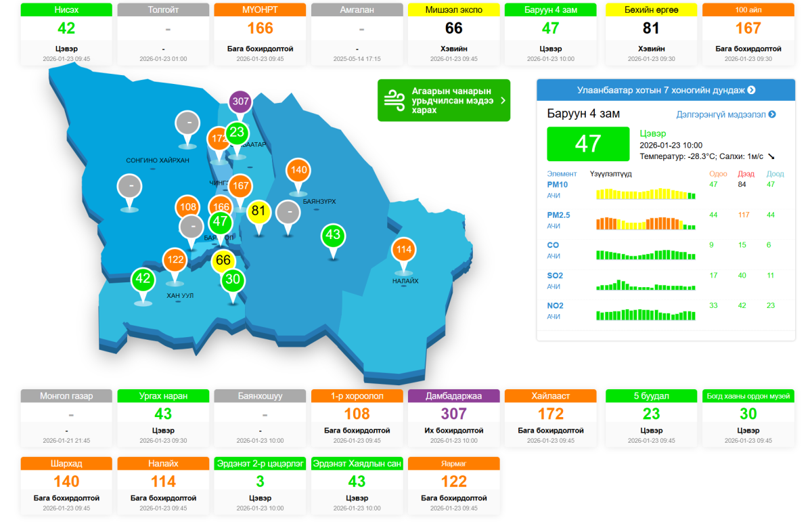The height and width of the screenshot is (524, 812).
Task: Open the air quality forecast banner
Action: point(443,100)
